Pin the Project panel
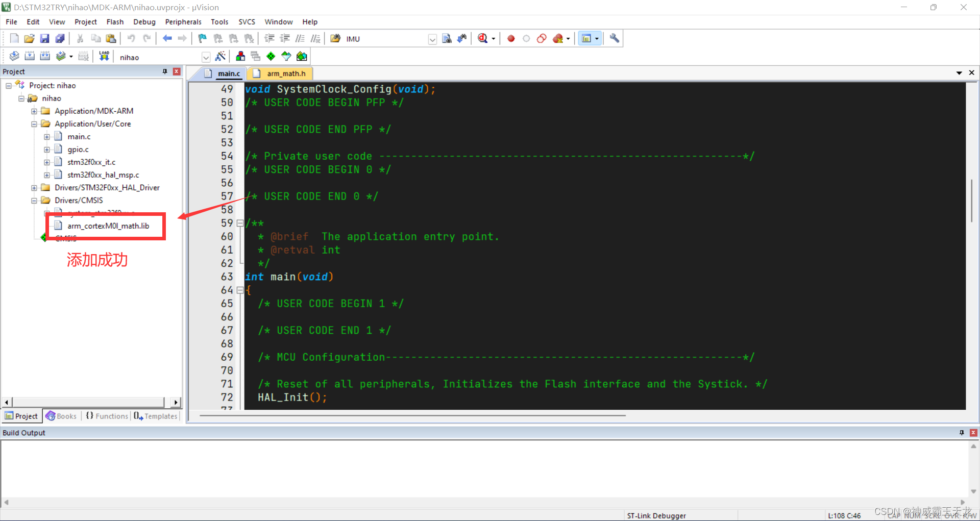 pos(165,71)
